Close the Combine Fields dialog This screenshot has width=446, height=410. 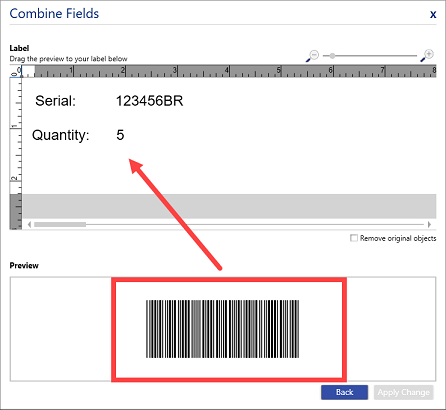(433, 14)
